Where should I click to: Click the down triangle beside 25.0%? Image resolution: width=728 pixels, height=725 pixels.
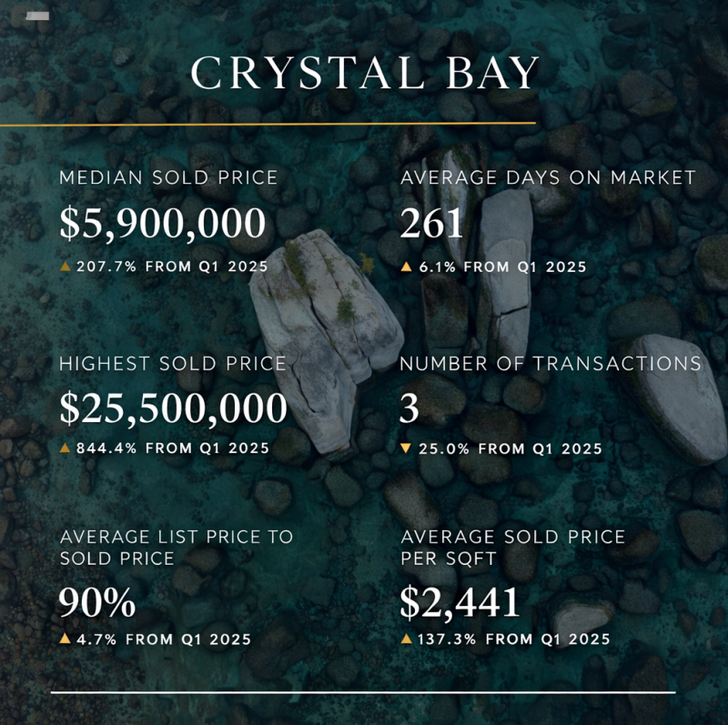click(406, 448)
